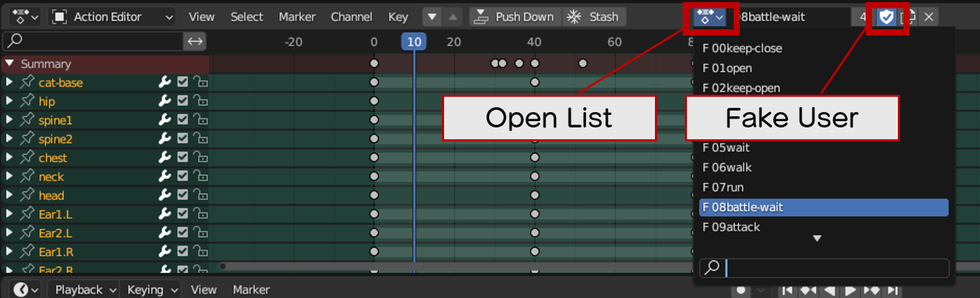Screen dimensions: 980x298
Task: Toggle the Fake User shield icon
Action: [886, 17]
